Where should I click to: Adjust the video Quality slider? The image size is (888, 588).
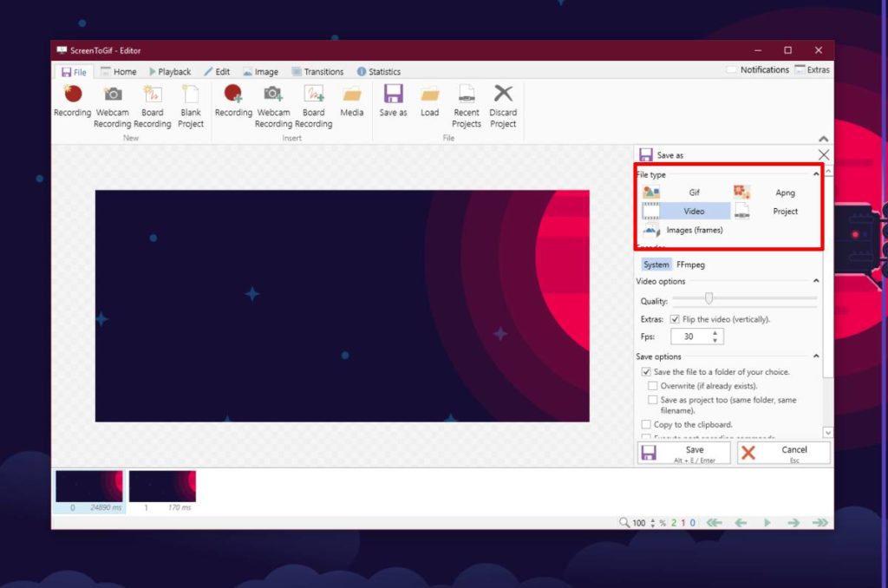click(x=708, y=298)
